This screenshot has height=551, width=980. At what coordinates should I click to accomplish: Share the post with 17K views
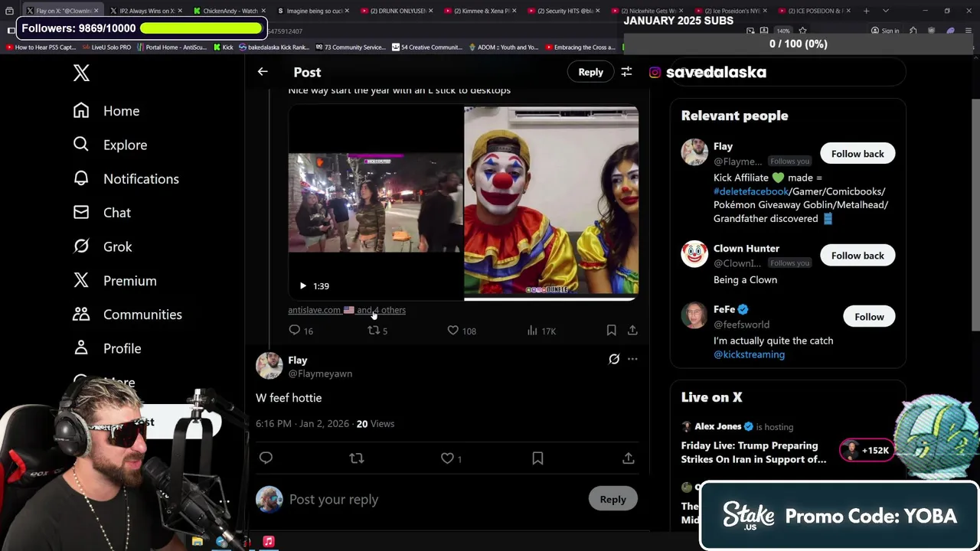pyautogui.click(x=632, y=331)
